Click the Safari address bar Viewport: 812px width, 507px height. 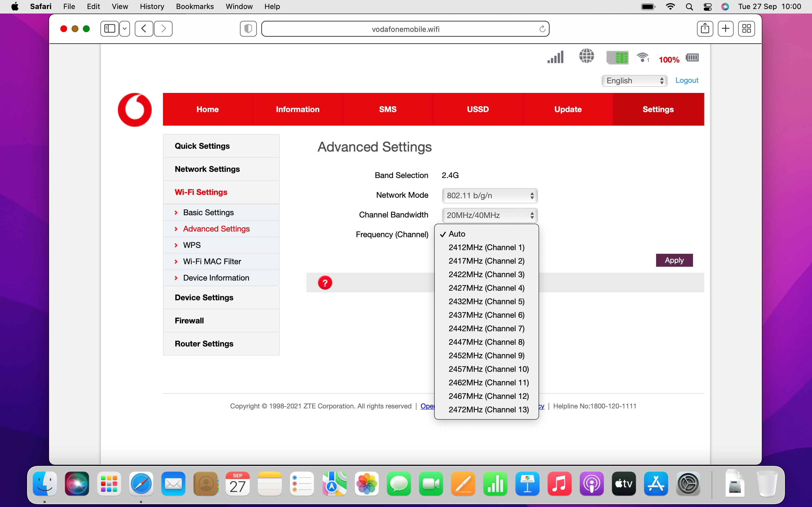tap(405, 29)
